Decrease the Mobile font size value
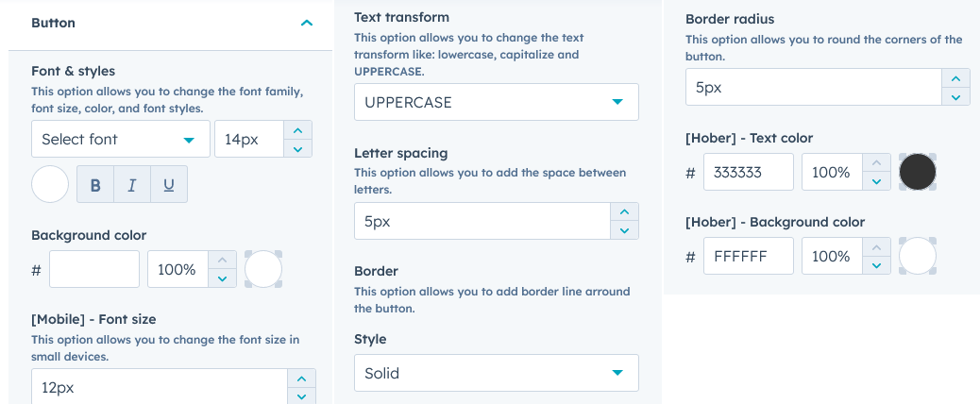980x404 pixels. click(300, 396)
